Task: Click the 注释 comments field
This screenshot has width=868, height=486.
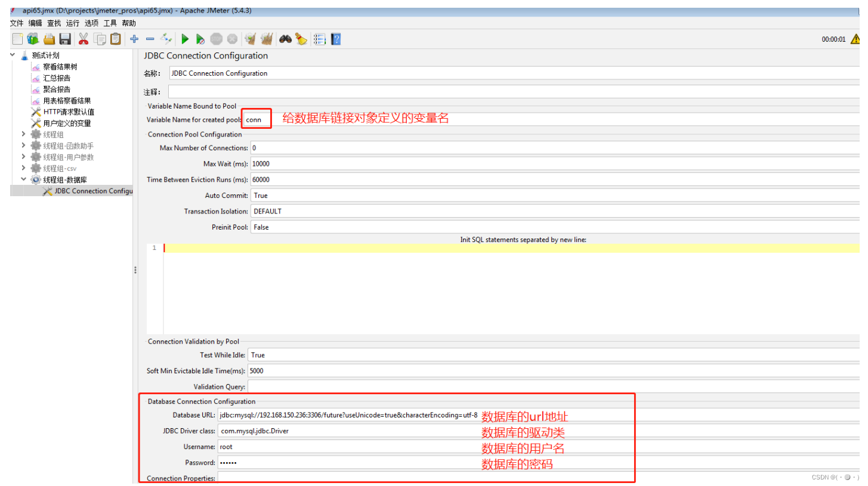Action: pyautogui.click(x=514, y=92)
